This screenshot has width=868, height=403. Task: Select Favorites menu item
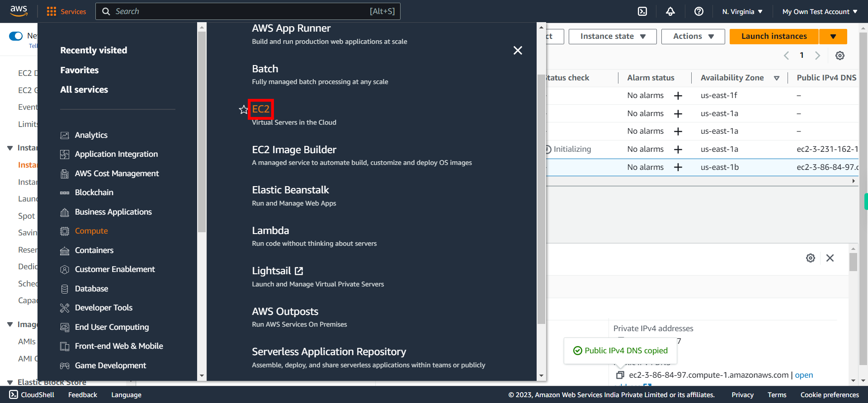80,70
